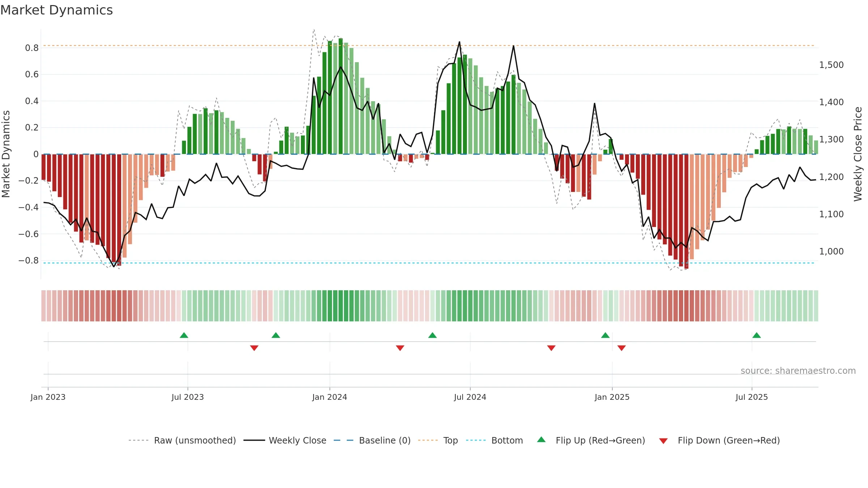
Task: Click the Jan 2024 axis label
Action: click(x=330, y=397)
